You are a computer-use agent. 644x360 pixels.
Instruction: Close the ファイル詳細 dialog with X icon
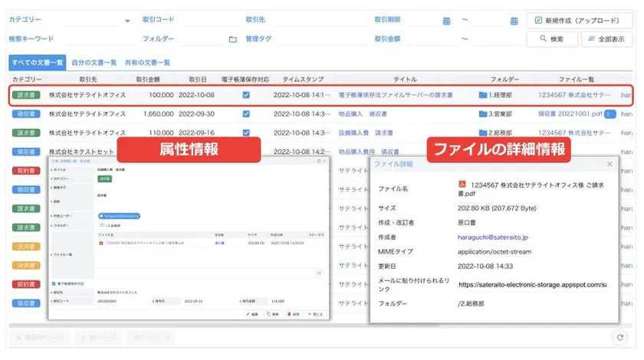[610, 164]
